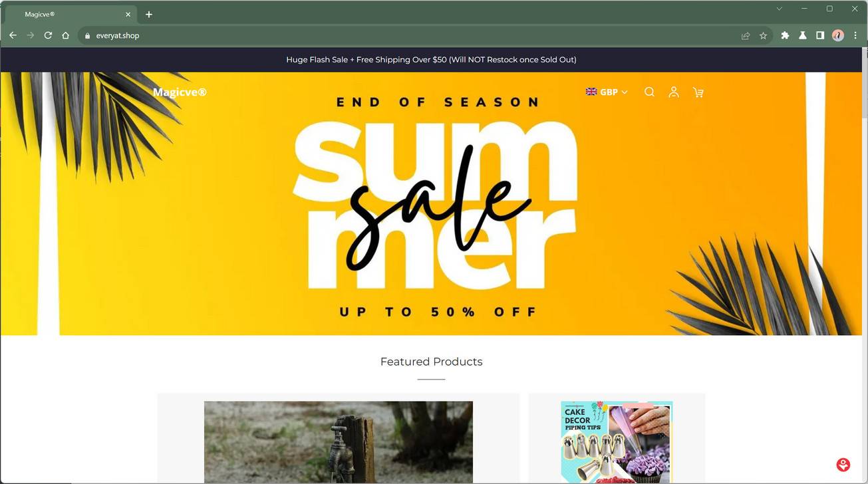Open the Chrome extensions puzzle icon
Screen dimensions: 868x484
pyautogui.click(x=785, y=35)
